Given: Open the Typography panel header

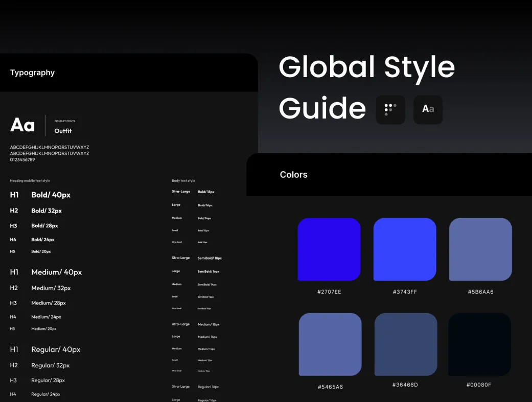Looking at the screenshot, I should (32, 73).
